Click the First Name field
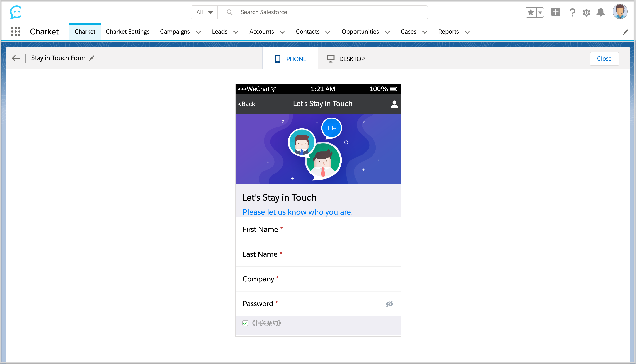The image size is (636, 364). tap(318, 229)
